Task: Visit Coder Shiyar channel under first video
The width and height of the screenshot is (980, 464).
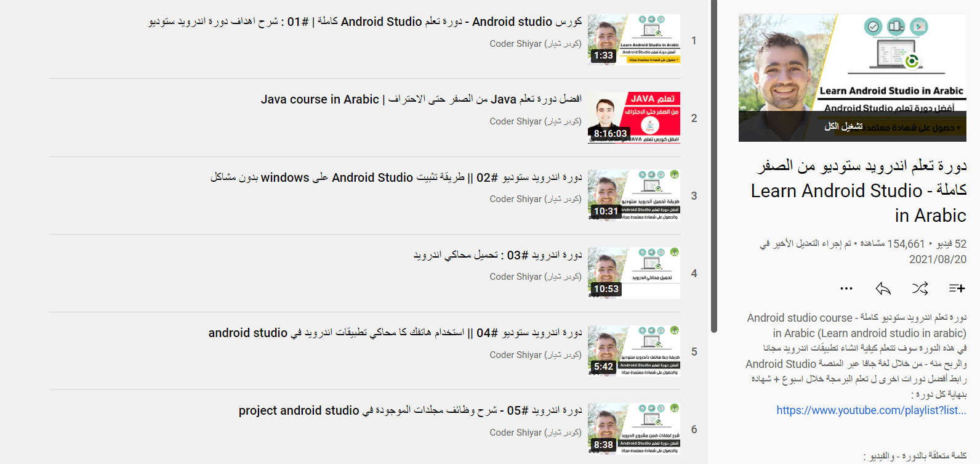Action: click(x=536, y=44)
